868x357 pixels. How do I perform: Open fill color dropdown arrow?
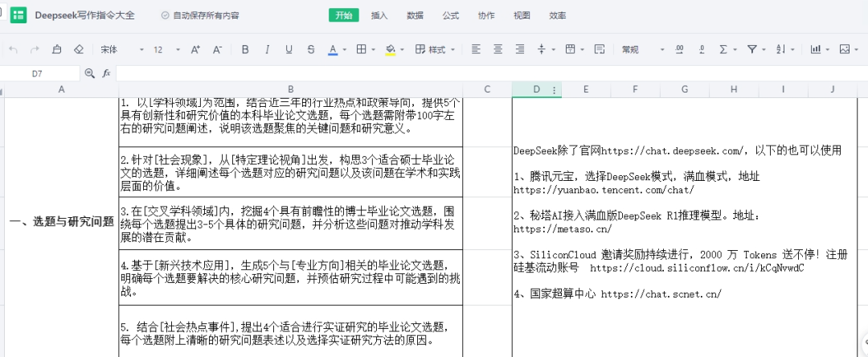click(x=402, y=50)
